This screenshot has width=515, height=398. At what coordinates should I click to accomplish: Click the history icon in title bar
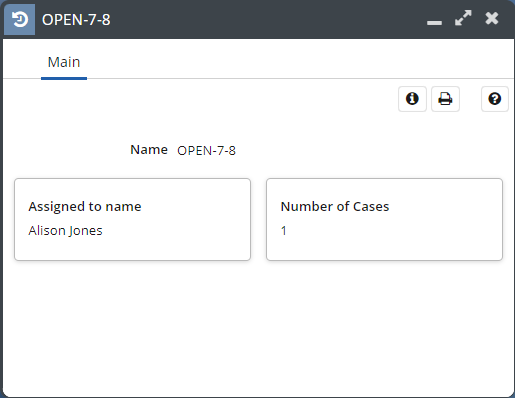[19, 19]
